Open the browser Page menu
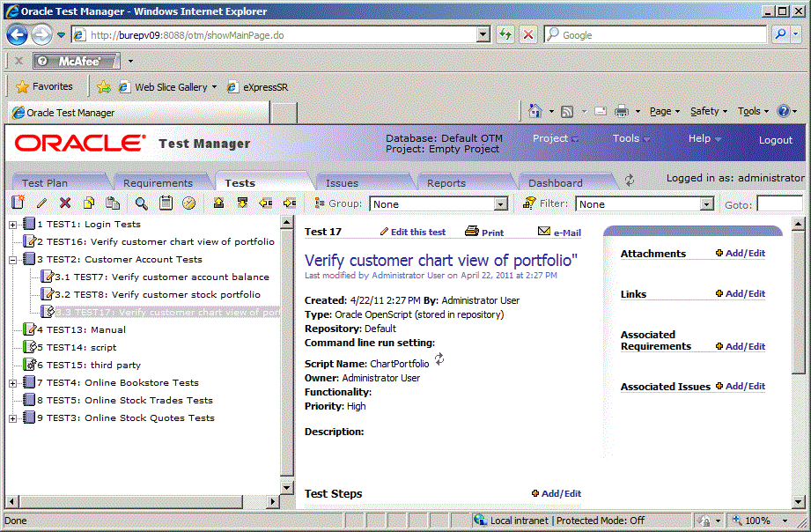Screen dimensions: 811x532 665,111
